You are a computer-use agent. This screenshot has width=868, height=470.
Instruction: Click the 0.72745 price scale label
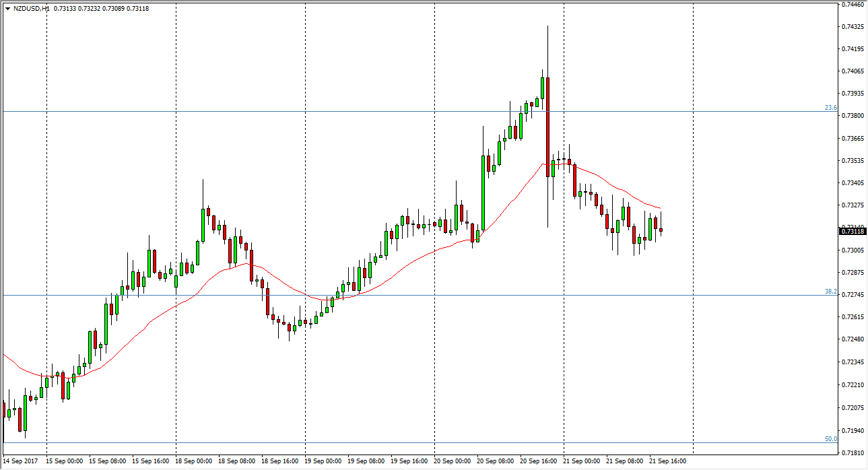pyautogui.click(x=853, y=295)
